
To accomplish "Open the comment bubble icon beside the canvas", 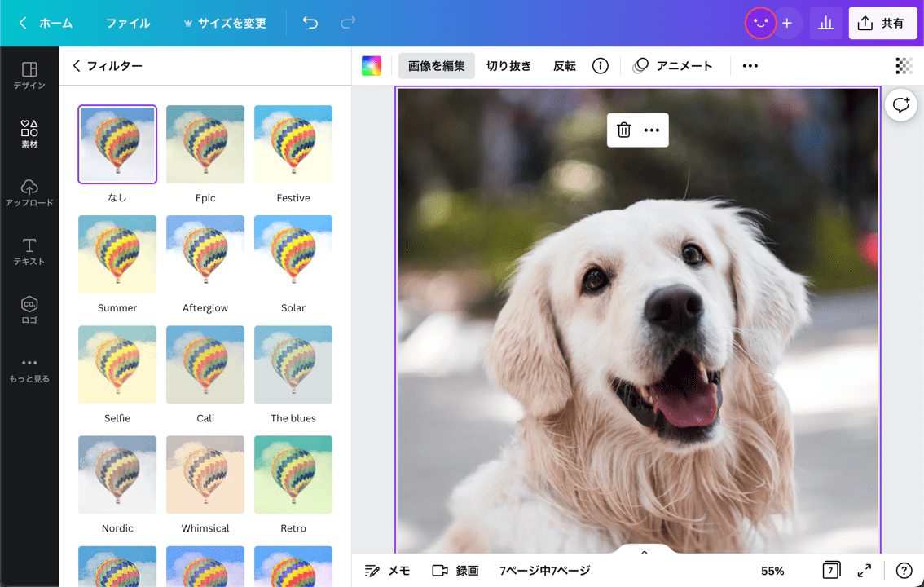I will coord(900,105).
